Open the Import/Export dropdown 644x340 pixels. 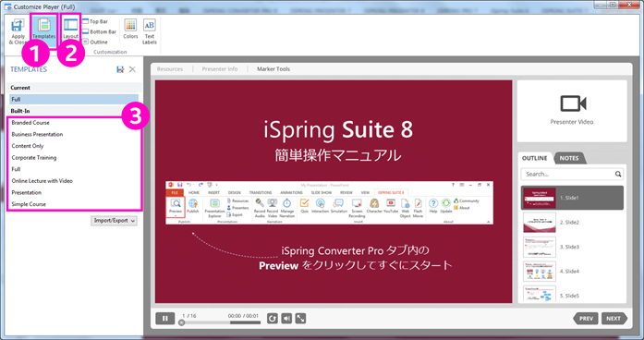click(x=114, y=221)
